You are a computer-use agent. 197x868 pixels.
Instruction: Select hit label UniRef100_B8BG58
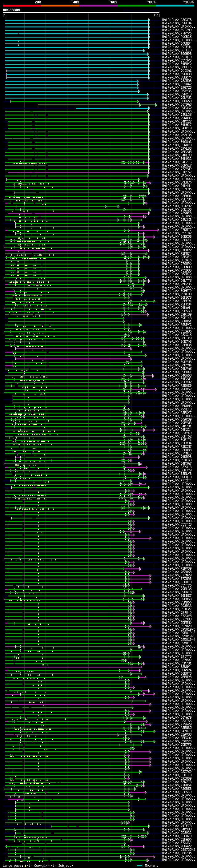point(177,101)
